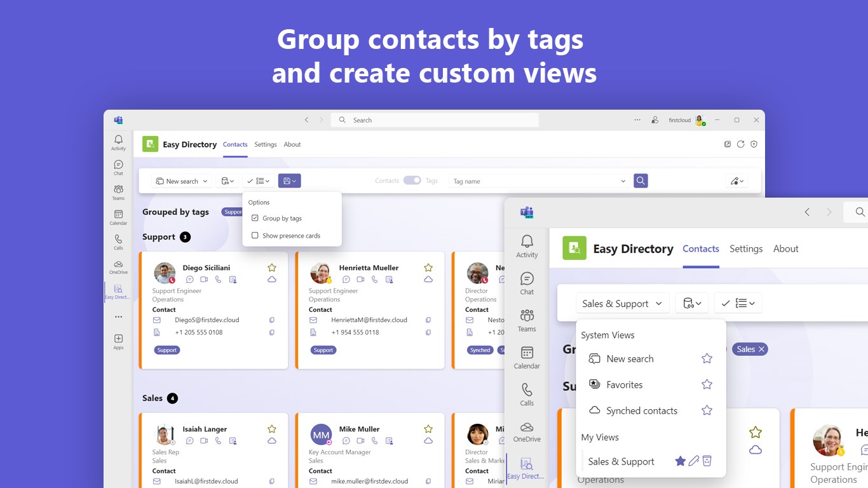Open OneDrive in the back window sidebar
This screenshot has width=868, height=488.
(118, 267)
